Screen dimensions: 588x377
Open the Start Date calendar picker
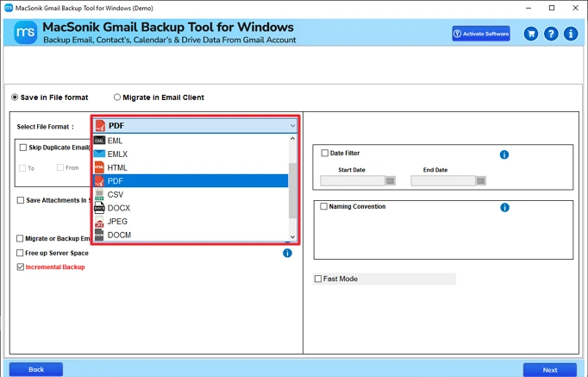tap(390, 181)
